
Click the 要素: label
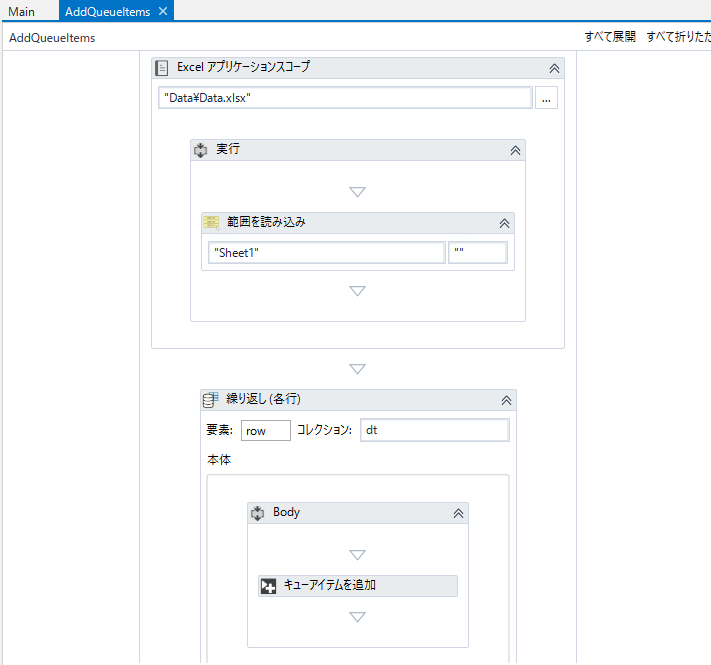219,430
